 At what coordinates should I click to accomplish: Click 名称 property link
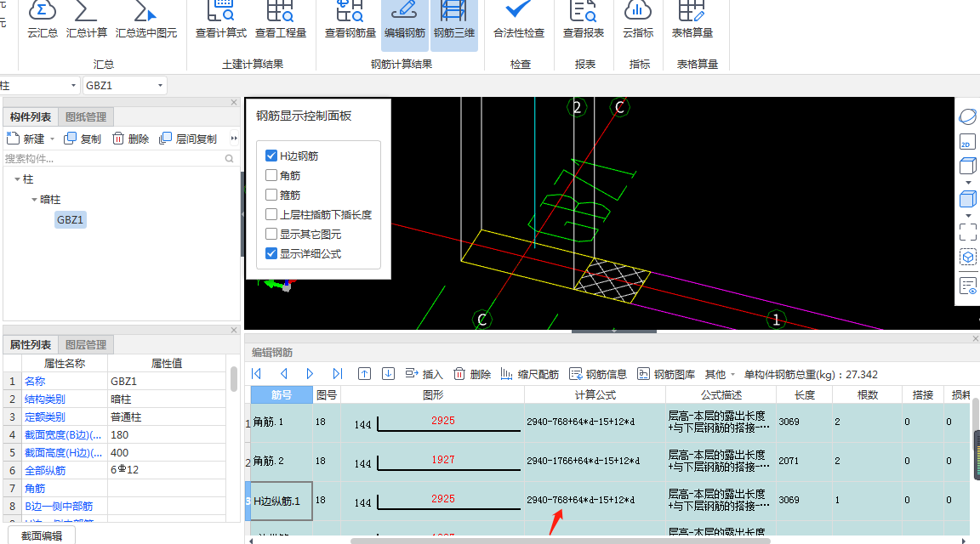pos(35,381)
